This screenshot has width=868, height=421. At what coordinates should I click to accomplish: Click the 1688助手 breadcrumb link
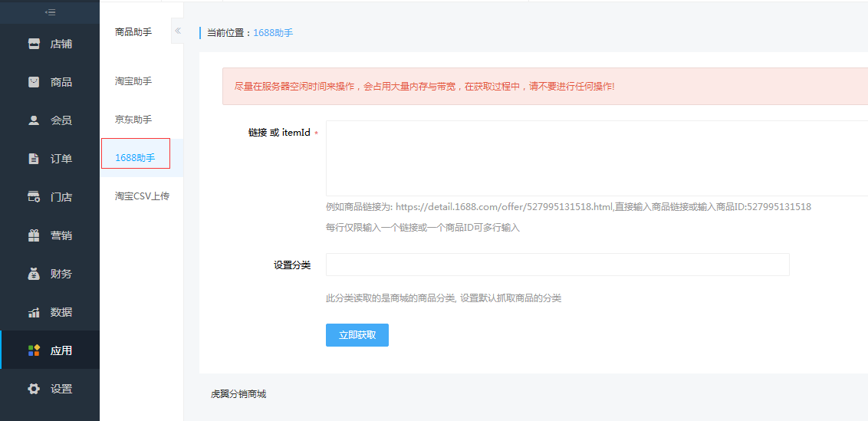(273, 33)
